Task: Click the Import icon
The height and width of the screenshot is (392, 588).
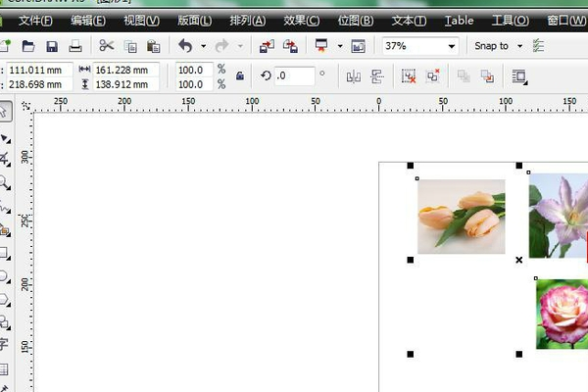Action: [267, 46]
